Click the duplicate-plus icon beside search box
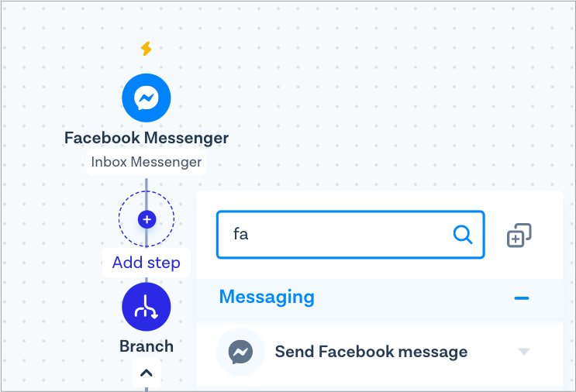Viewport: 576px width, 392px height. [x=519, y=236]
